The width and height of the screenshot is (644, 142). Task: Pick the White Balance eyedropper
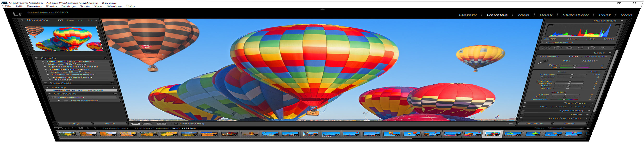(x=543, y=62)
